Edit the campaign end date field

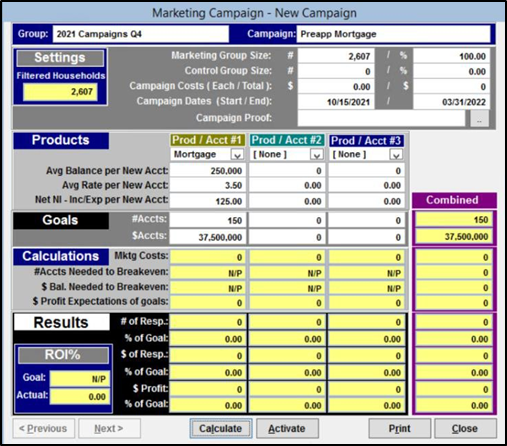451,102
